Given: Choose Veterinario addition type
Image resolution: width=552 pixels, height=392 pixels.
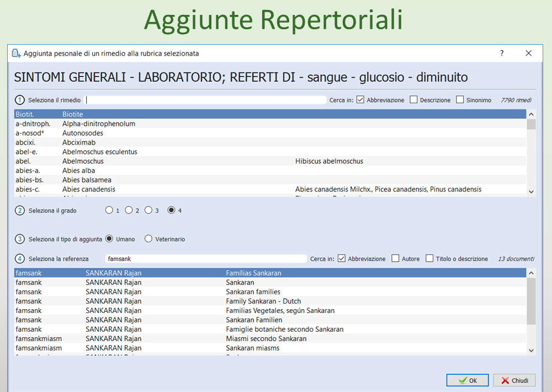Looking at the screenshot, I should click(148, 239).
